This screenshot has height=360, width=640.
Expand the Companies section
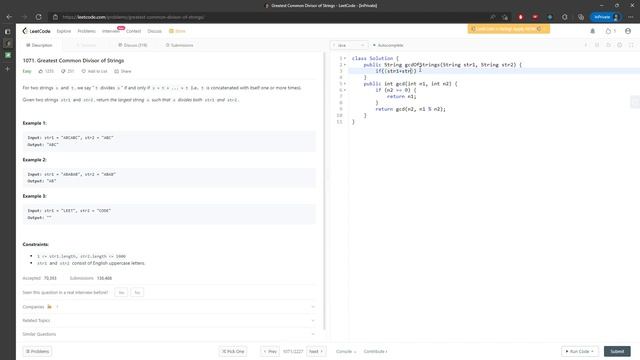tap(169, 307)
